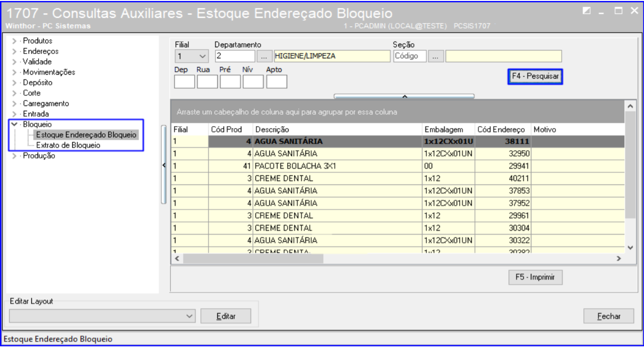The image size is (644, 348).
Task: Select row with address 30322
Action: (398, 240)
